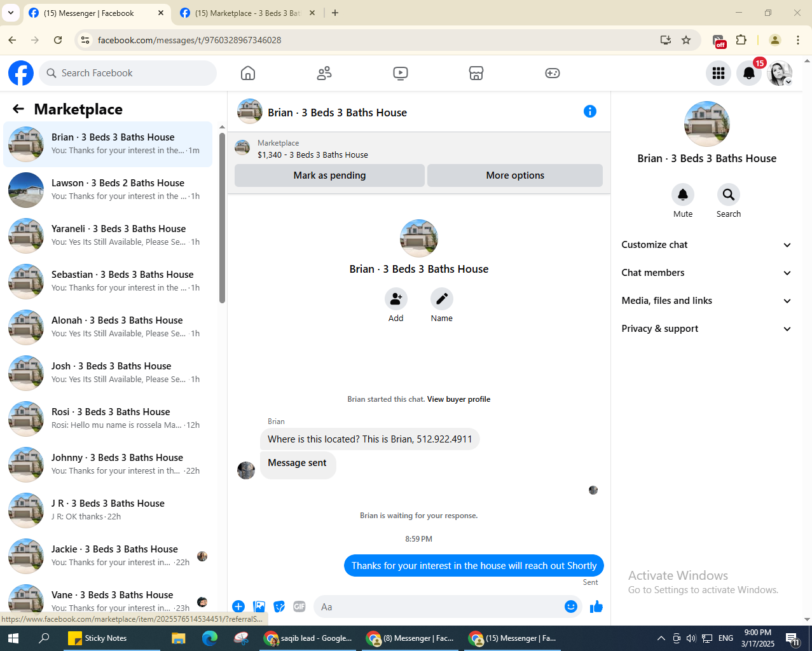812x651 pixels.
Task: Go back using Marketplace back arrow
Action: (18, 109)
